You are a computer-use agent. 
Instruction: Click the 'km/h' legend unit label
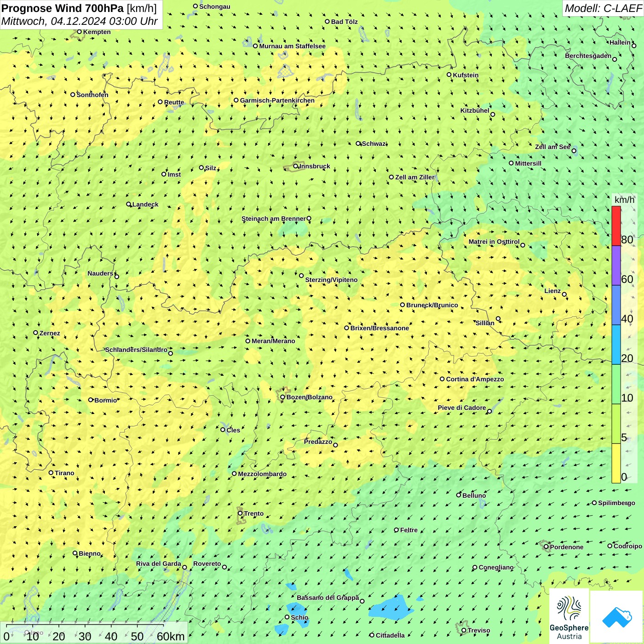[624, 199]
